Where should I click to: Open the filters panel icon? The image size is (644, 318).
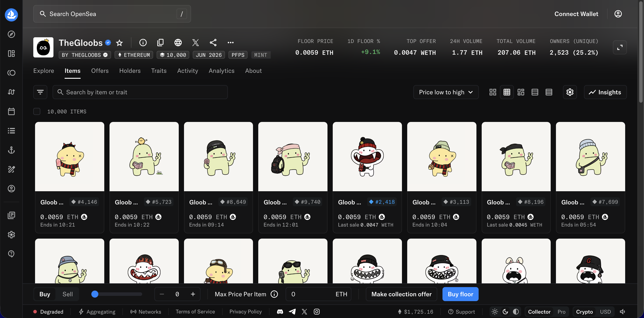click(x=40, y=92)
